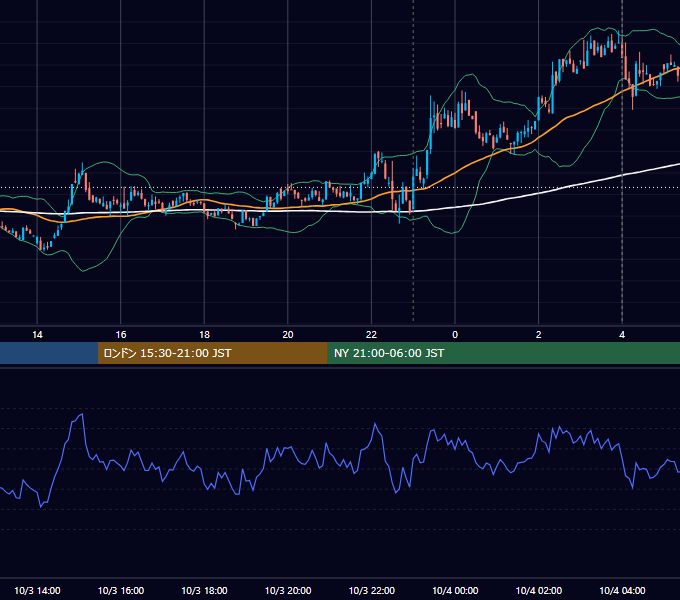Click the 16 hour label on price chart axis
Viewport: 680px width, 600px height.
click(x=121, y=335)
